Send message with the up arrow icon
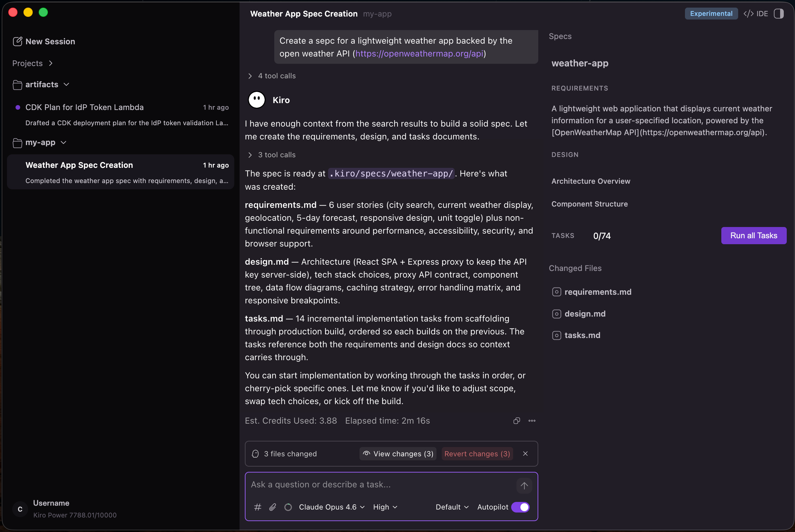Viewport: 795px width, 532px height. (524, 485)
